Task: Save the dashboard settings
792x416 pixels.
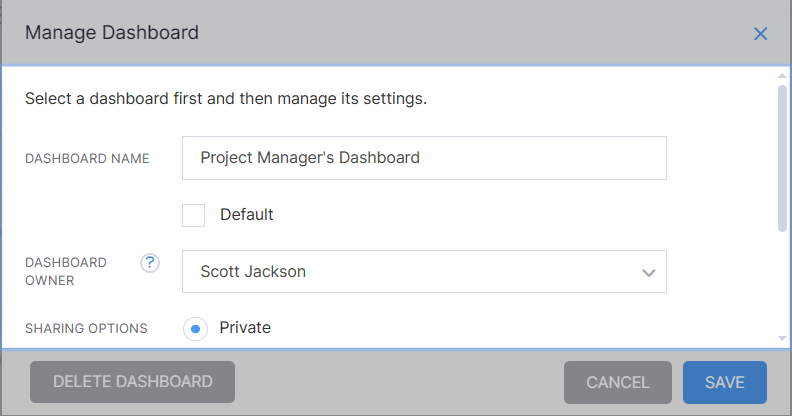Action: point(725,382)
